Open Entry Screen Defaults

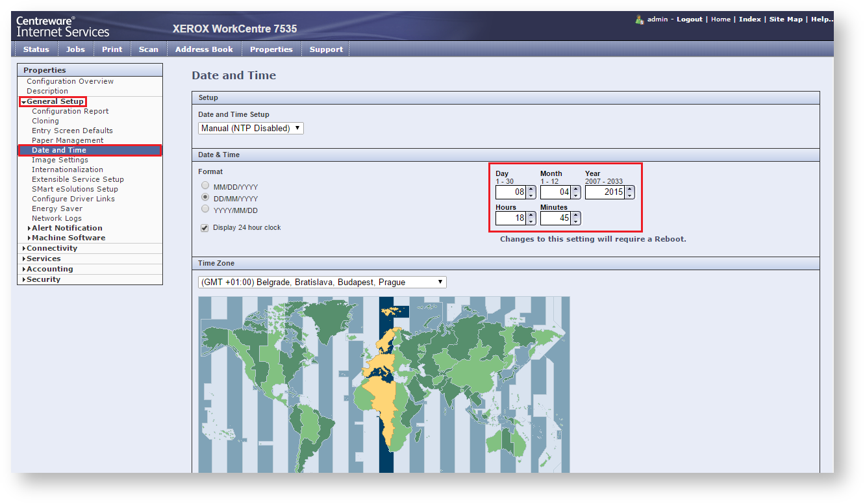pos(72,131)
